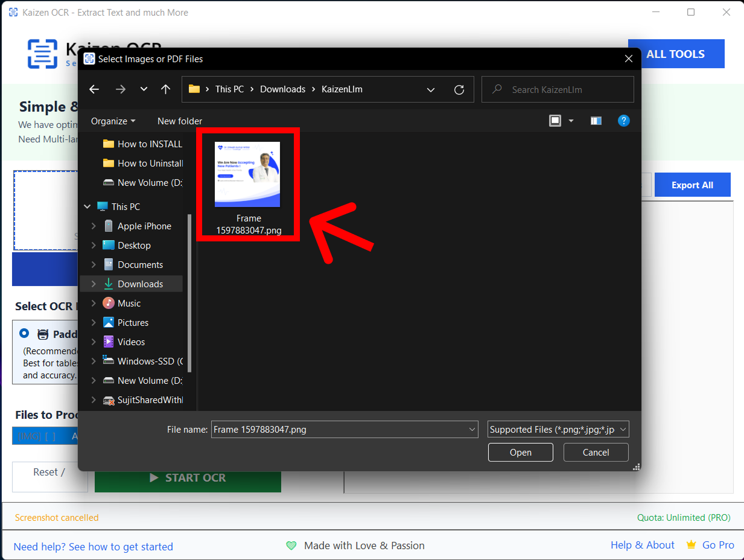Select Apple iPhone in navigation tree
This screenshot has width=744, height=560.
[144, 226]
